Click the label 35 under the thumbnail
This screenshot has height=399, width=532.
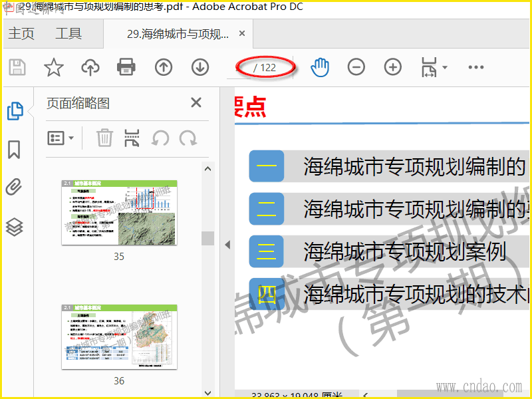(119, 257)
